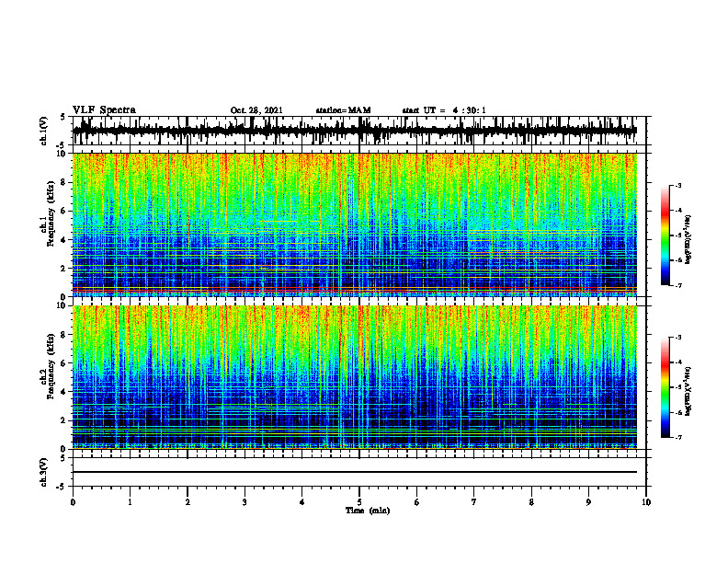
Task: Click the ch.2 "Frequency (kHz)" axis label
Action: point(51,366)
